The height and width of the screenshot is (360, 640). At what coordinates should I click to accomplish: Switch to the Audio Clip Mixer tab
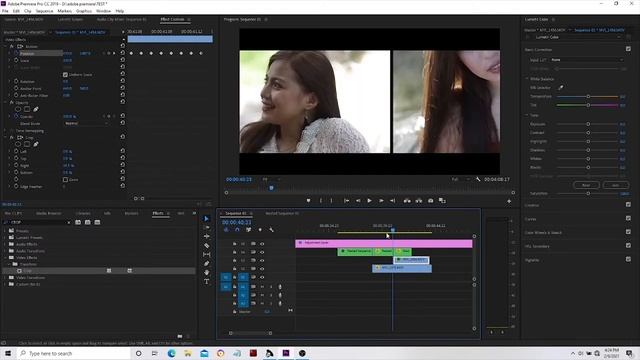pyautogui.click(x=121, y=19)
